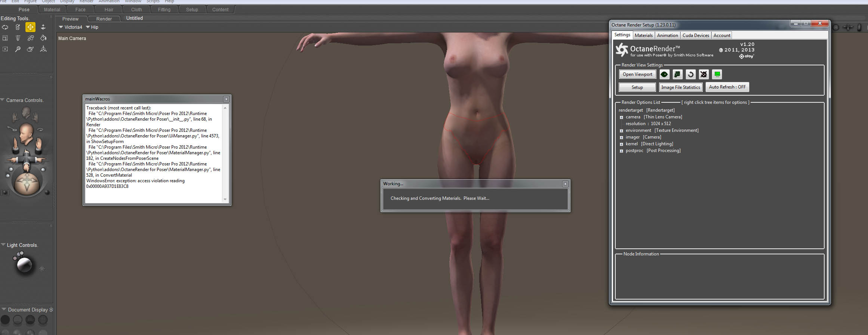
Task: Click the crossed-arms camera plane move control
Action: [27, 160]
